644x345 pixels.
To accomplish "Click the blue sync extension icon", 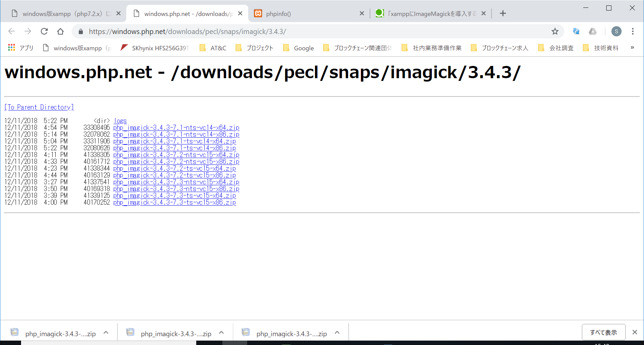I will [x=576, y=31].
